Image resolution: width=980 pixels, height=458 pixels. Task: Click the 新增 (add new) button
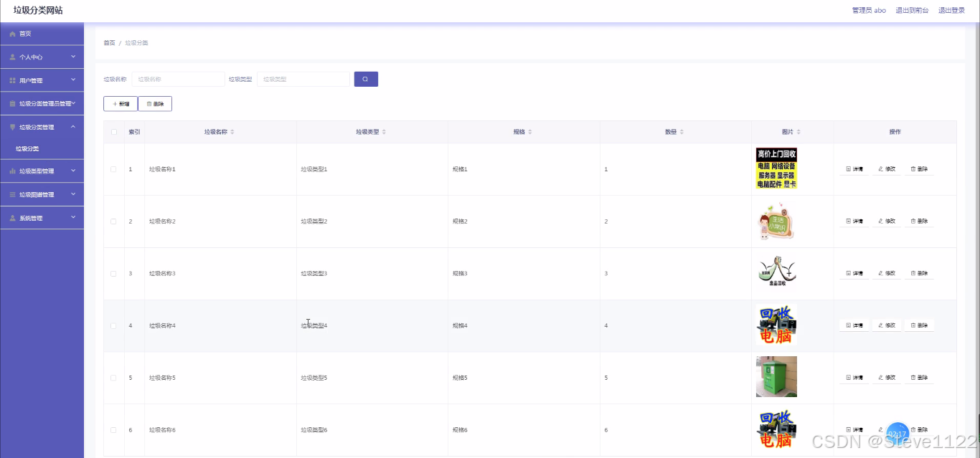click(x=120, y=103)
